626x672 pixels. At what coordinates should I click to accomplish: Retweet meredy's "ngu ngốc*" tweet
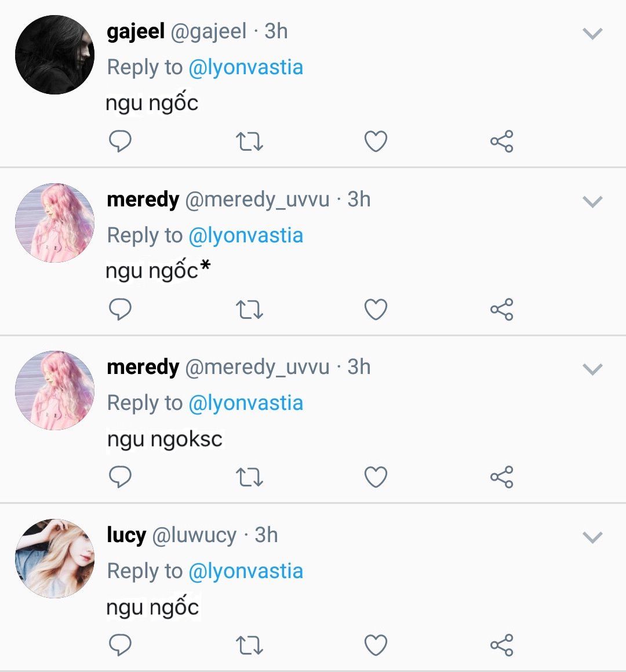tap(249, 310)
